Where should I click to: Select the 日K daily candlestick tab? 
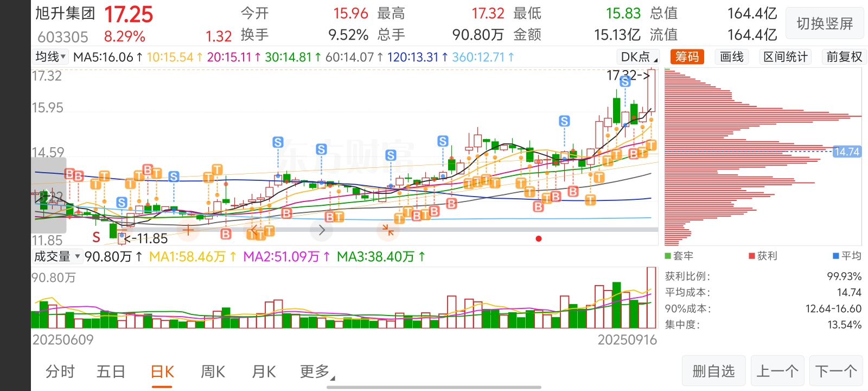pyautogui.click(x=162, y=371)
